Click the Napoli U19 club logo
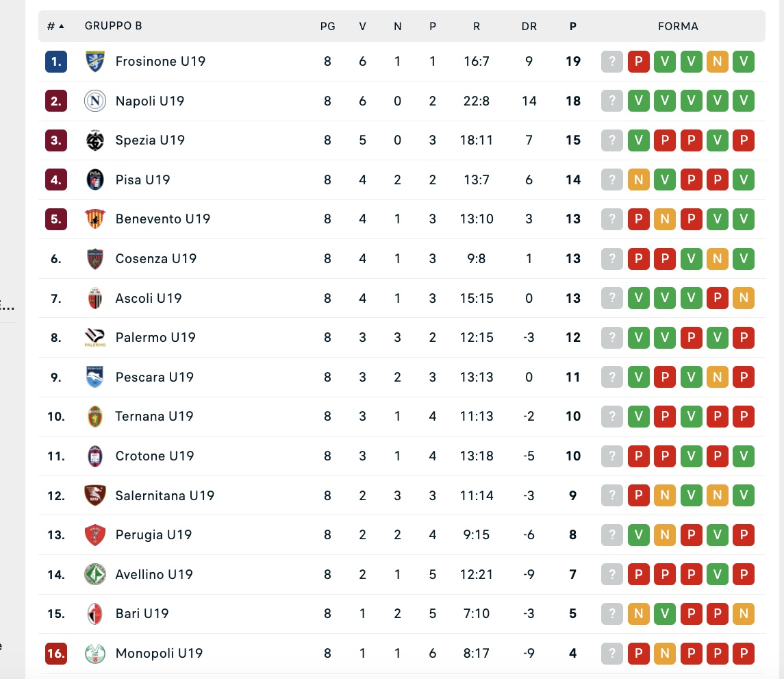 point(95,101)
